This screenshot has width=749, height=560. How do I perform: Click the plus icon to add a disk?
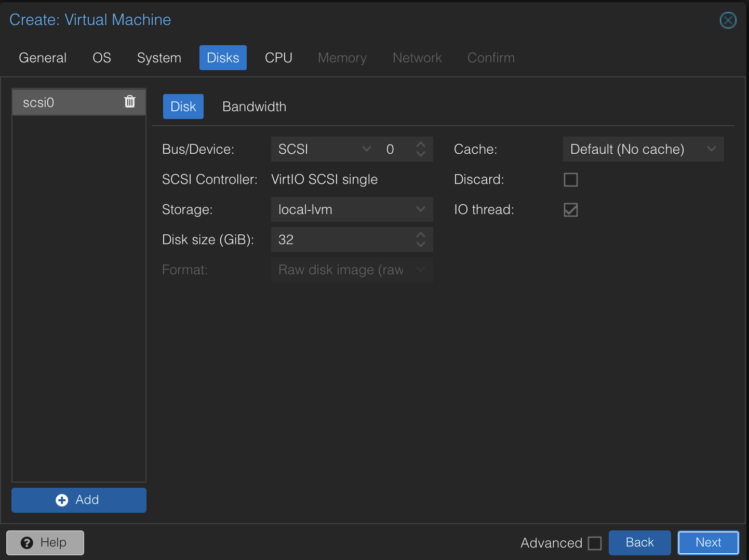tap(62, 500)
